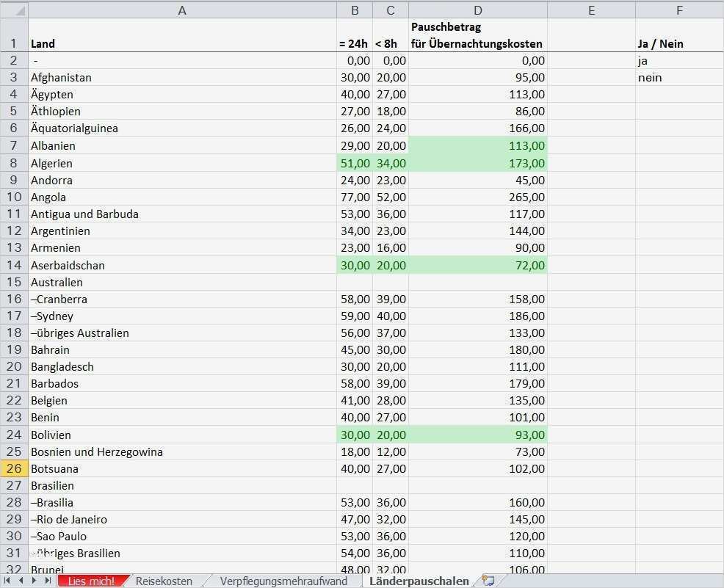Show next sheet tab arrow
724x588 pixels.
click(34, 581)
